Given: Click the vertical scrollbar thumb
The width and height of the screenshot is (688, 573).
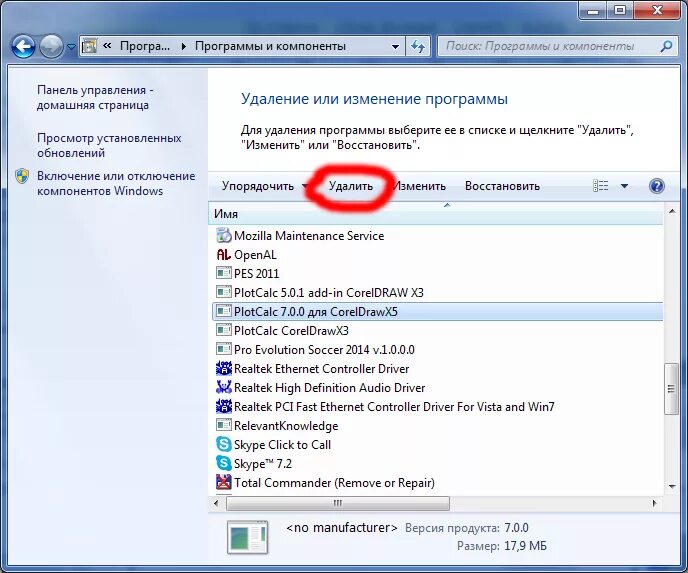Looking at the screenshot, I should [672, 388].
